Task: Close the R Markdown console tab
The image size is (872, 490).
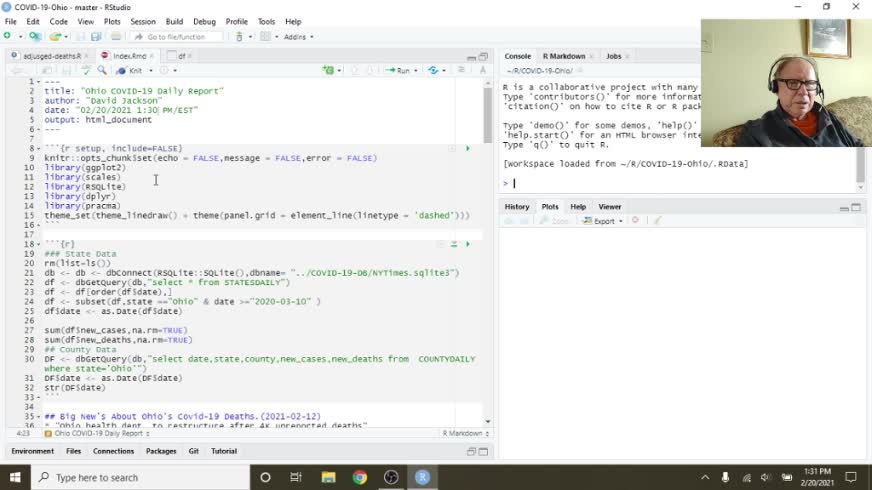Action: 591,56
